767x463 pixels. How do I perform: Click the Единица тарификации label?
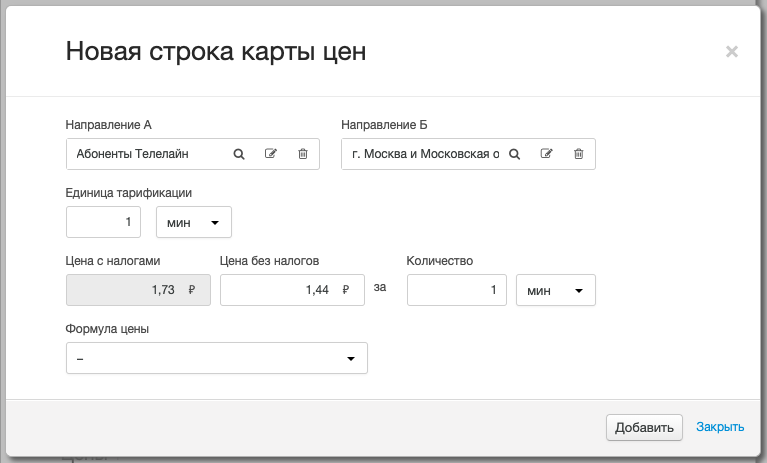tap(129, 193)
